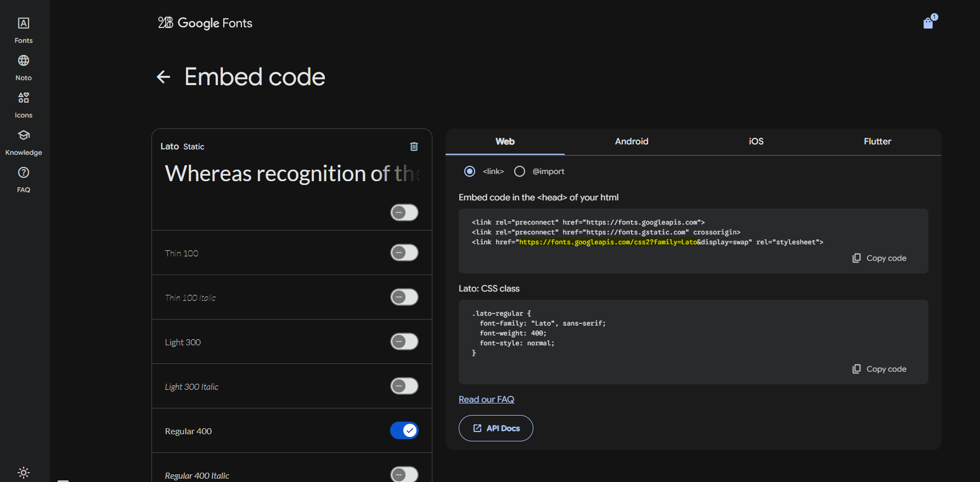Screen dimensions: 980x482
Task: Toggle the light/dark theme icon
Action: (24, 472)
